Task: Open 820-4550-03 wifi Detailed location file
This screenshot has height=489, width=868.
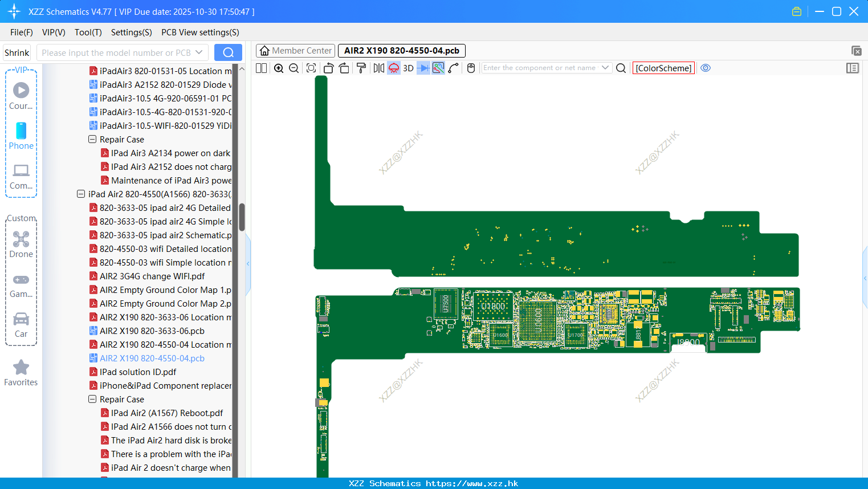Action: point(161,248)
